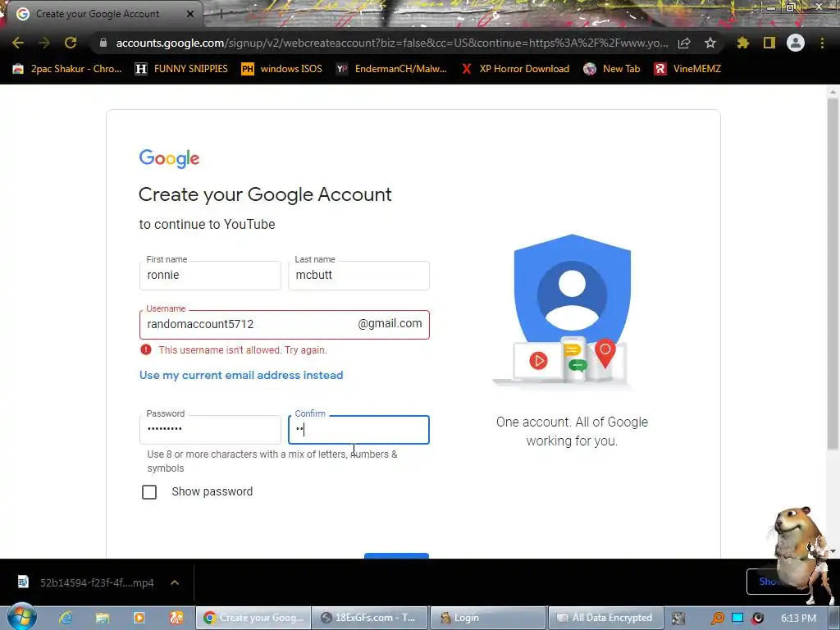840x630 pixels.
Task: Click the padlock site info icon
Action: pyautogui.click(x=103, y=43)
